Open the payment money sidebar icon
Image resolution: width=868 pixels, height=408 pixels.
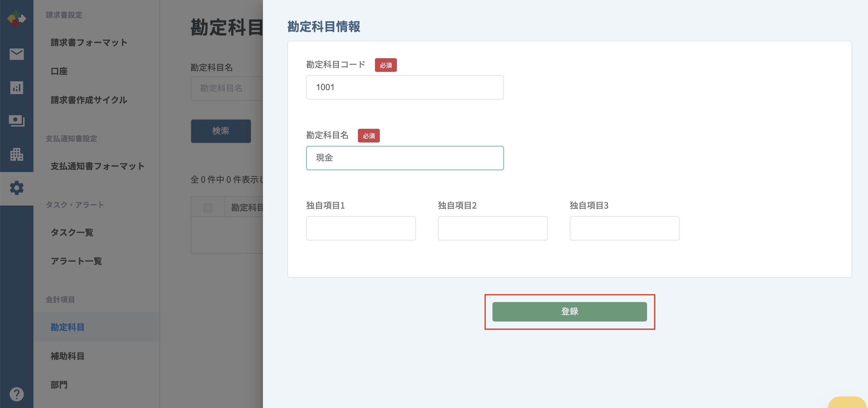tap(16, 121)
